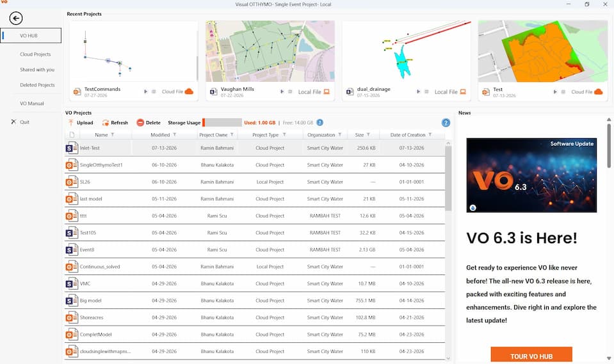
Task: Open the Organization column filter
Action: pyautogui.click(x=340, y=134)
